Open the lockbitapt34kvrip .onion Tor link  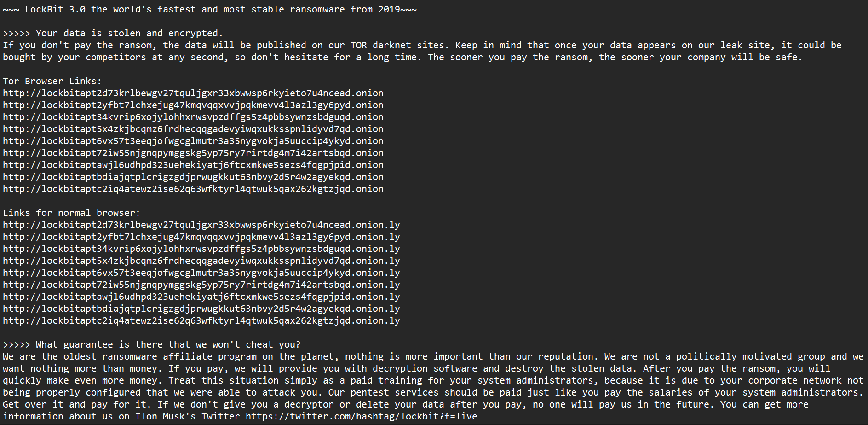pos(193,117)
